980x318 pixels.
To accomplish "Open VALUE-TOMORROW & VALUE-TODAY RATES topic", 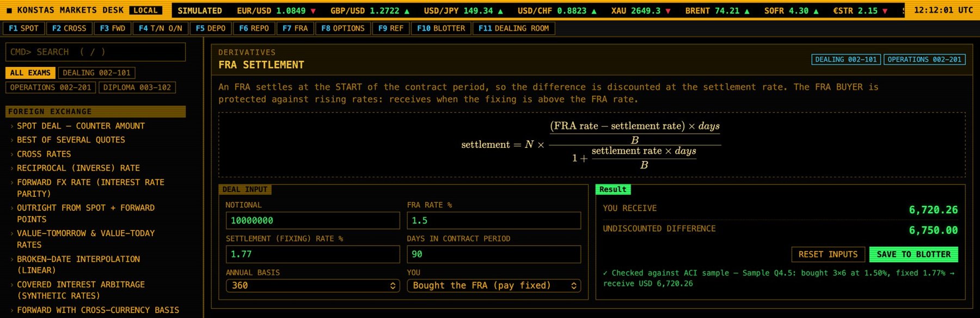I will 85,239.
